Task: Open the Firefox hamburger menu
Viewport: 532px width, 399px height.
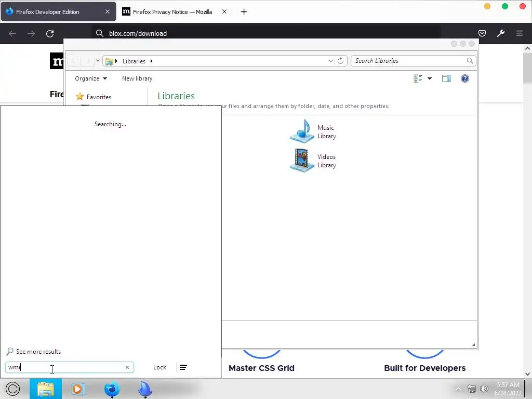Action: [x=520, y=33]
